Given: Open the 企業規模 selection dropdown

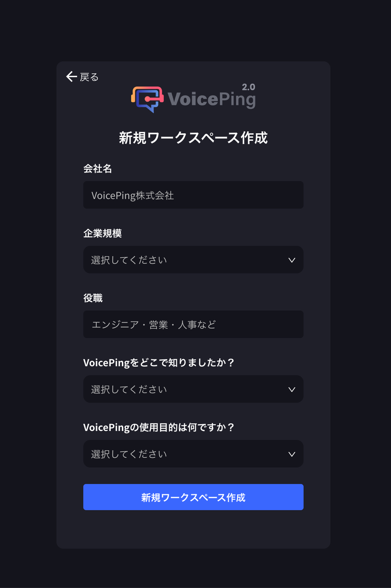Looking at the screenshot, I should 193,260.
